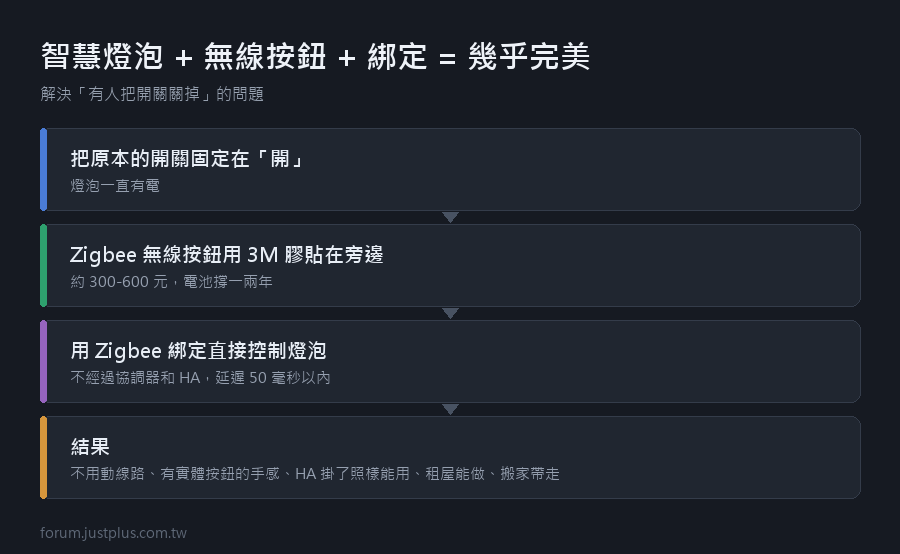Click the arrow below the first card
The height and width of the screenshot is (554, 900).
pos(451,217)
